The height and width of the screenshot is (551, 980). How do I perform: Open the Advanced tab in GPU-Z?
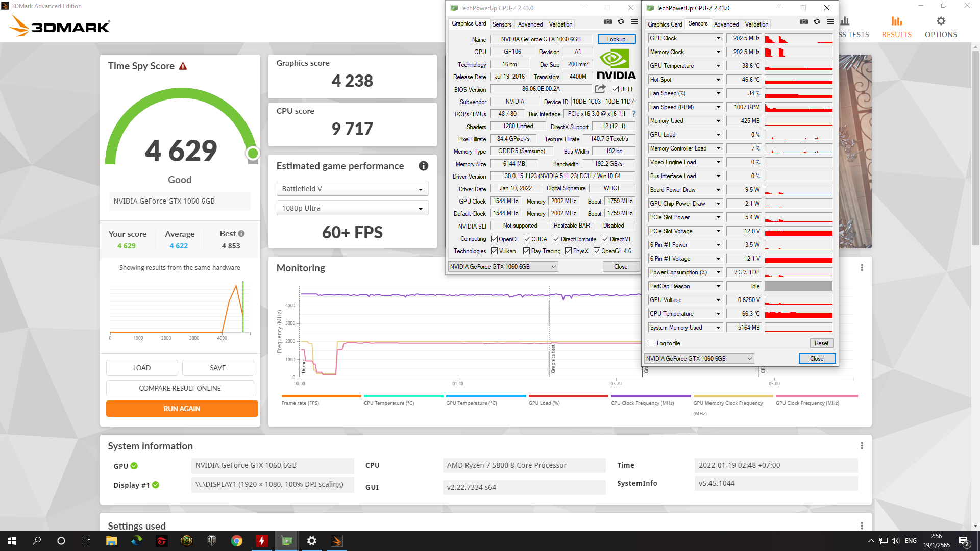coord(530,24)
